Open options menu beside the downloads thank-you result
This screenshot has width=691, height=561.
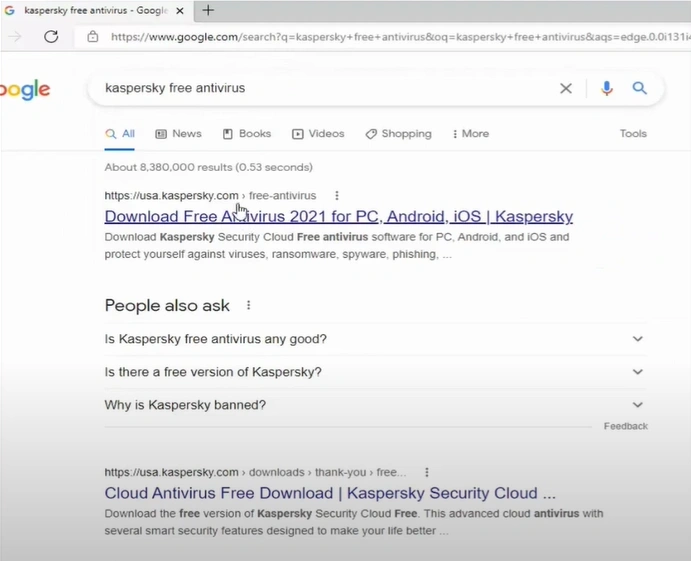click(427, 472)
